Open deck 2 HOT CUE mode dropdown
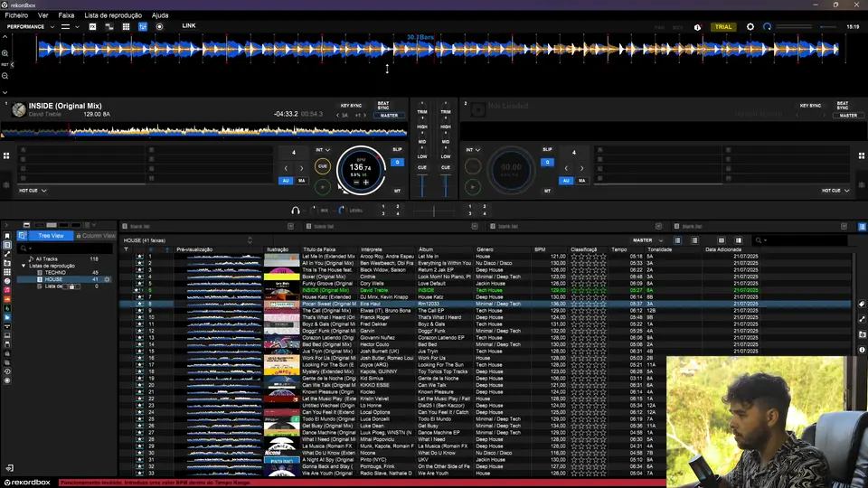Image resolution: width=868 pixels, height=488 pixels. click(835, 191)
